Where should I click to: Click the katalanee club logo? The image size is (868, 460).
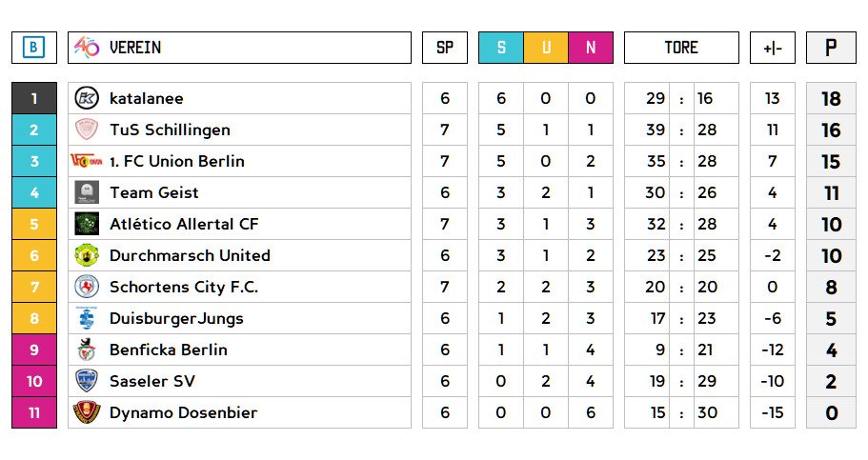click(87, 98)
